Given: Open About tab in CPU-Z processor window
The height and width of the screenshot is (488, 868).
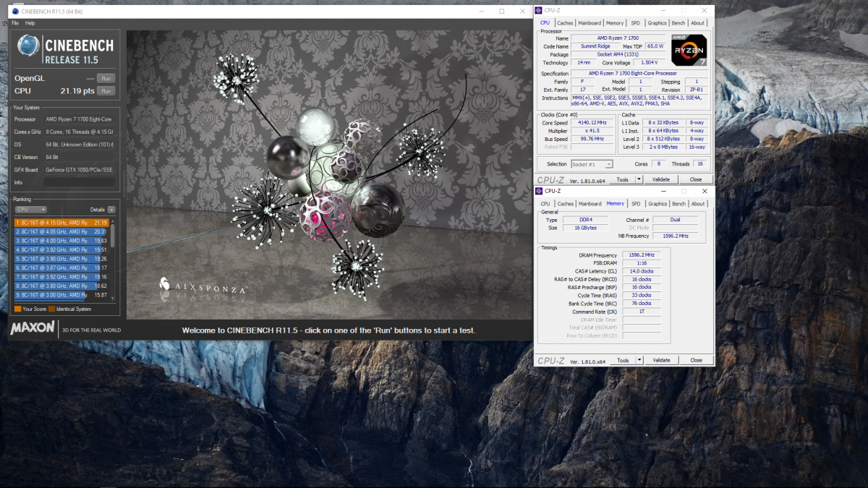Looking at the screenshot, I should 697,23.
